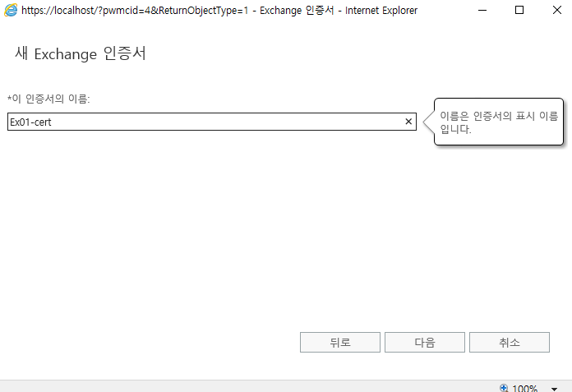This screenshot has width=572, height=392.
Task: Click the 100% zoom value
Action: [524, 389]
